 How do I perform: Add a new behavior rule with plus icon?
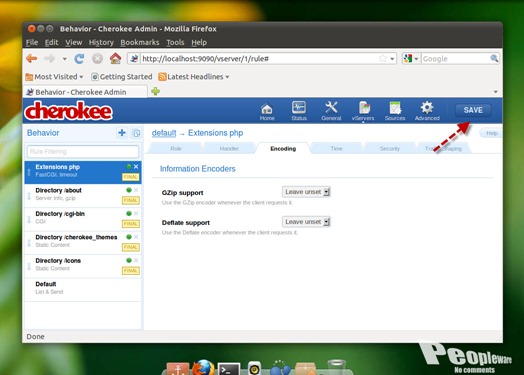122,133
